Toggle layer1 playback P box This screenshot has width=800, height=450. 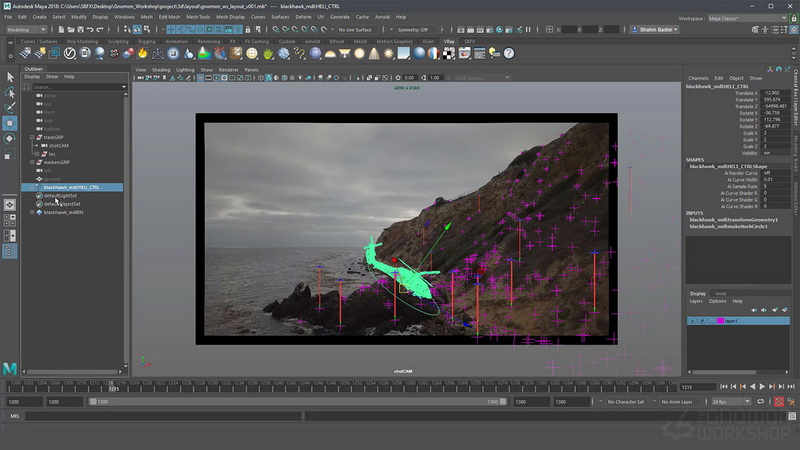pyautogui.click(x=702, y=321)
